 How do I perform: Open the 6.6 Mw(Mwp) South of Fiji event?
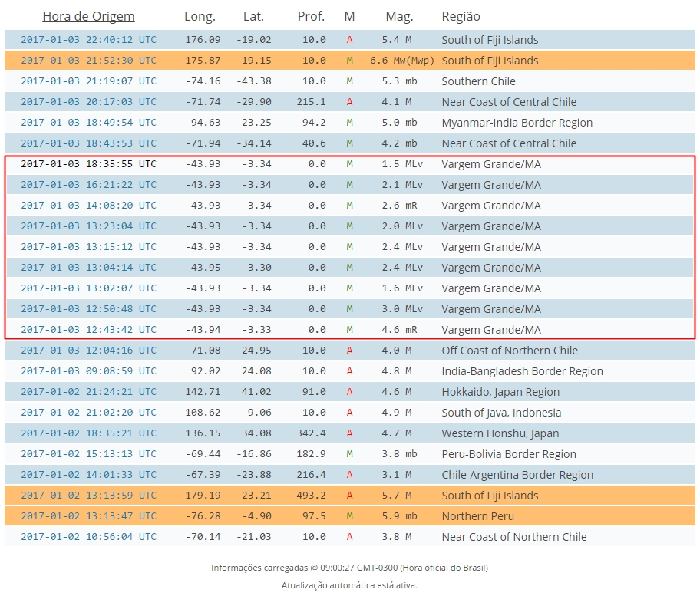tap(349, 61)
